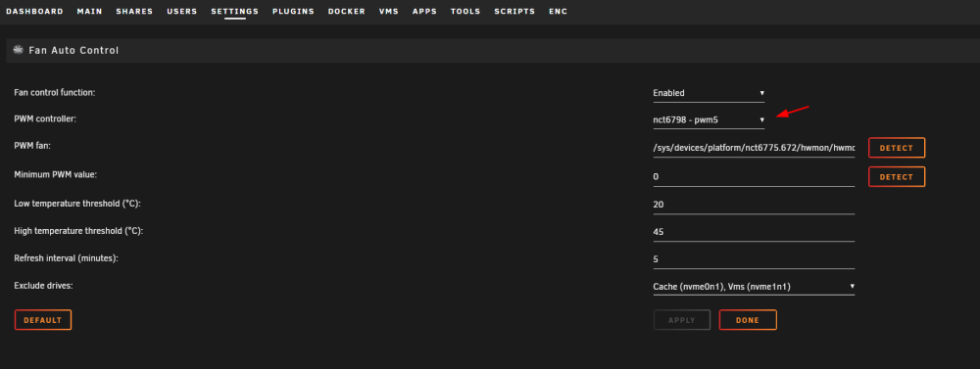Open the Tools tab
Screen dimensions: 980x369
[465, 11]
